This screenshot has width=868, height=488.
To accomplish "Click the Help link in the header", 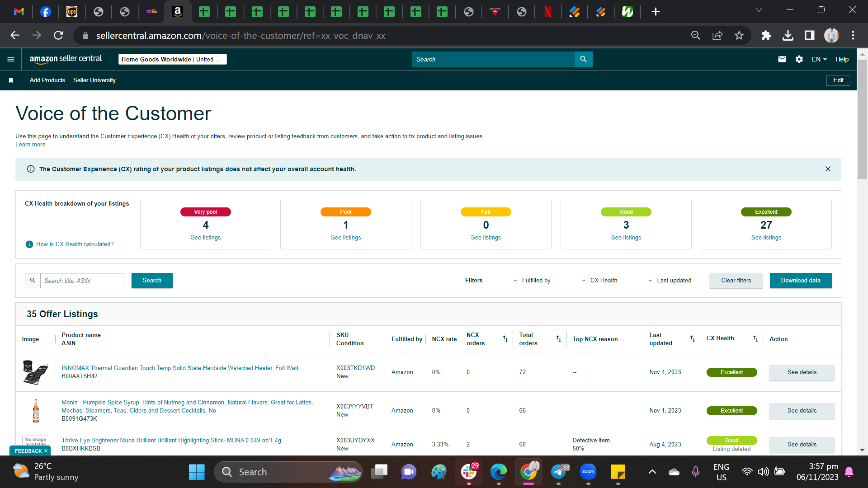I will 842,59.
